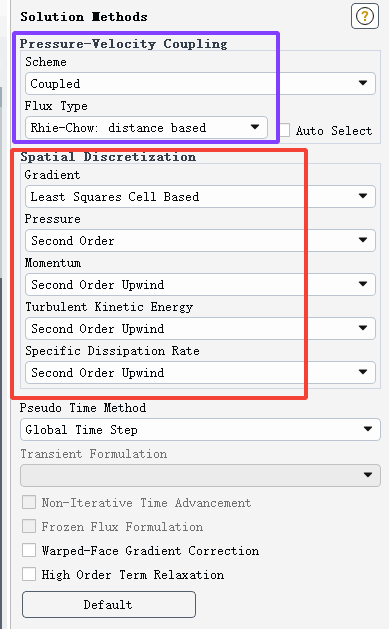Click the Flux Type dropdown arrow icon
The image size is (389, 629).
tap(255, 127)
